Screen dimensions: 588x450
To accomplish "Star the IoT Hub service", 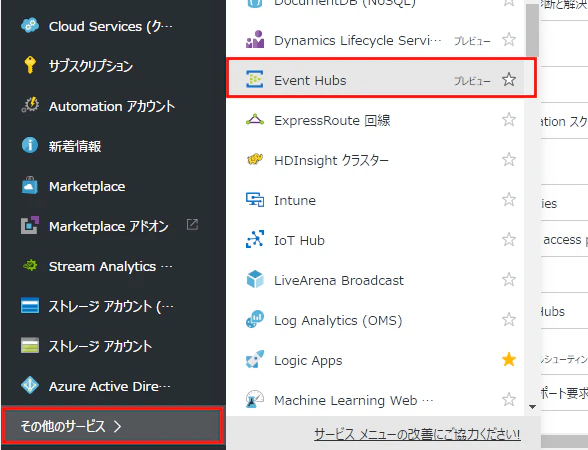I will (x=509, y=240).
